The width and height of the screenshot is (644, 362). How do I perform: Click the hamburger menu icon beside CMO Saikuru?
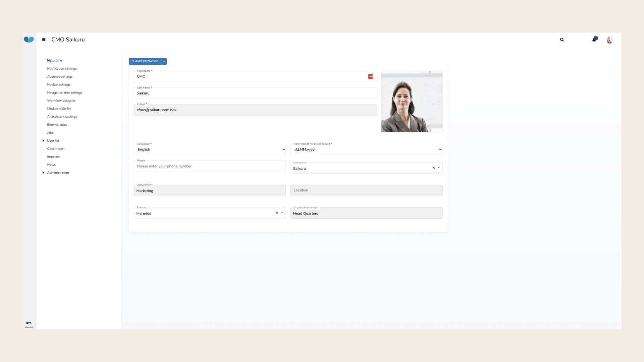coord(44,40)
